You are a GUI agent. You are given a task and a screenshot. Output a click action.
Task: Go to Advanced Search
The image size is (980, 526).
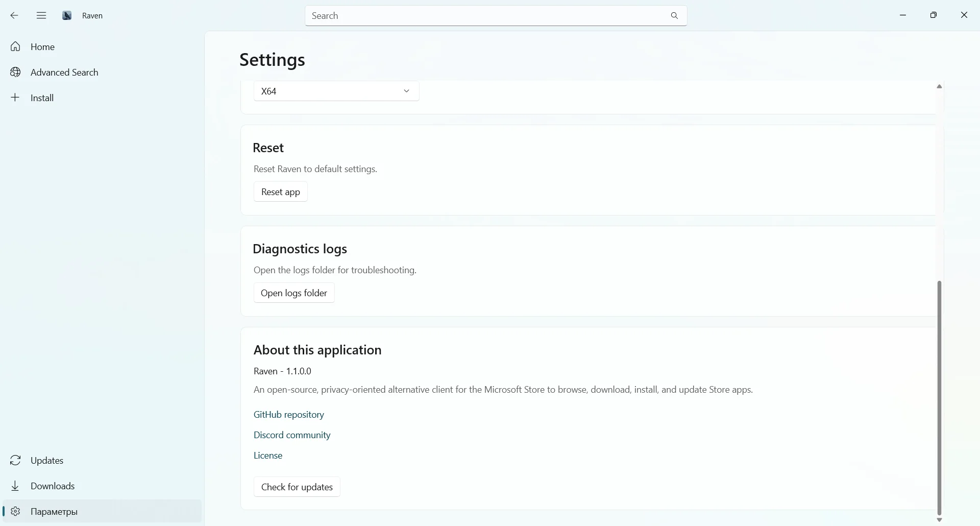point(102,73)
